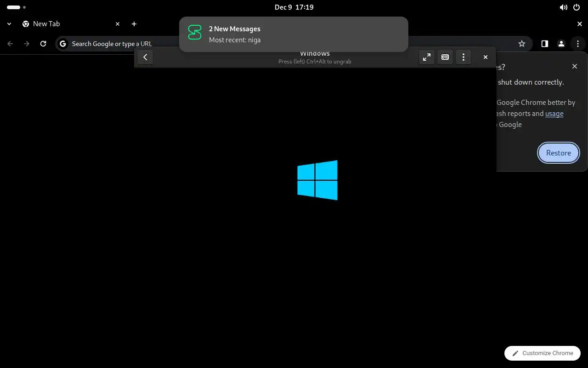
Task: Open the usage statistics link
Action: click(554, 114)
